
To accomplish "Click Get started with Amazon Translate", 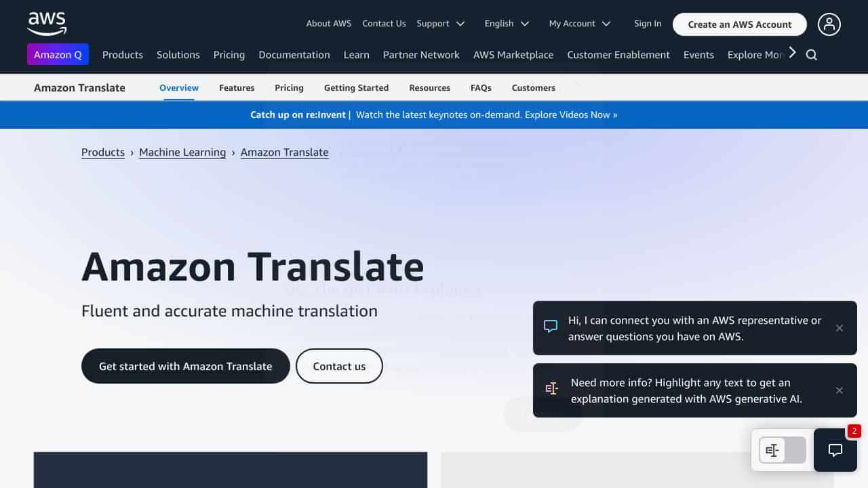I will coord(186,366).
